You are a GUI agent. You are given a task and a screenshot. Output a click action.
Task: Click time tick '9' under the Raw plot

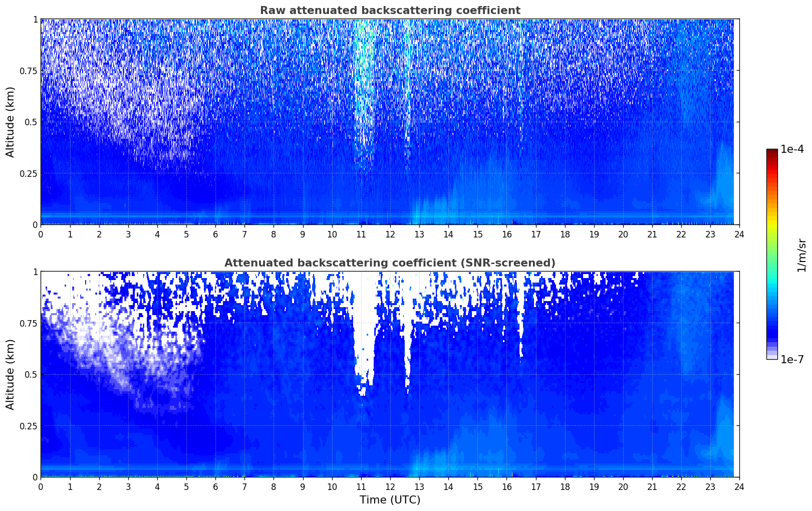(x=303, y=234)
